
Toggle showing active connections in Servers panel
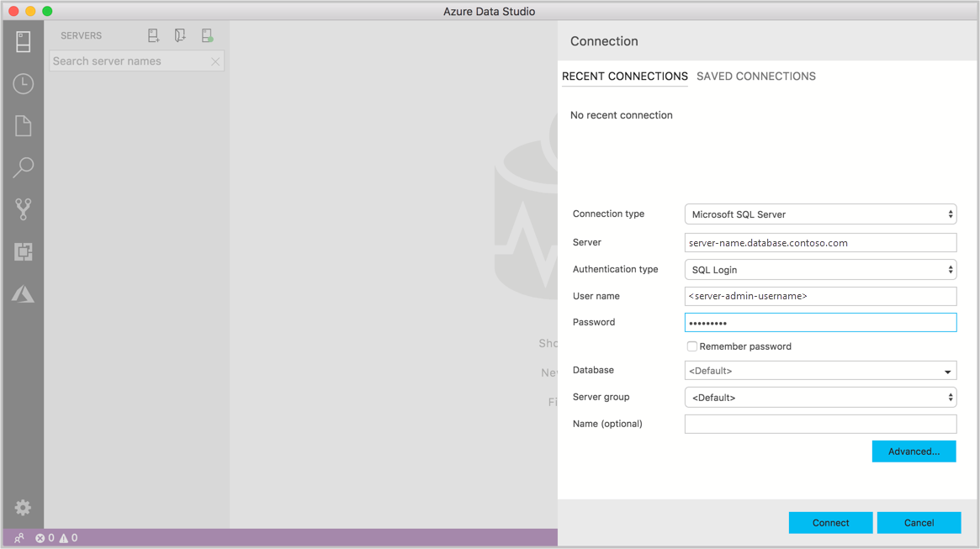(207, 35)
